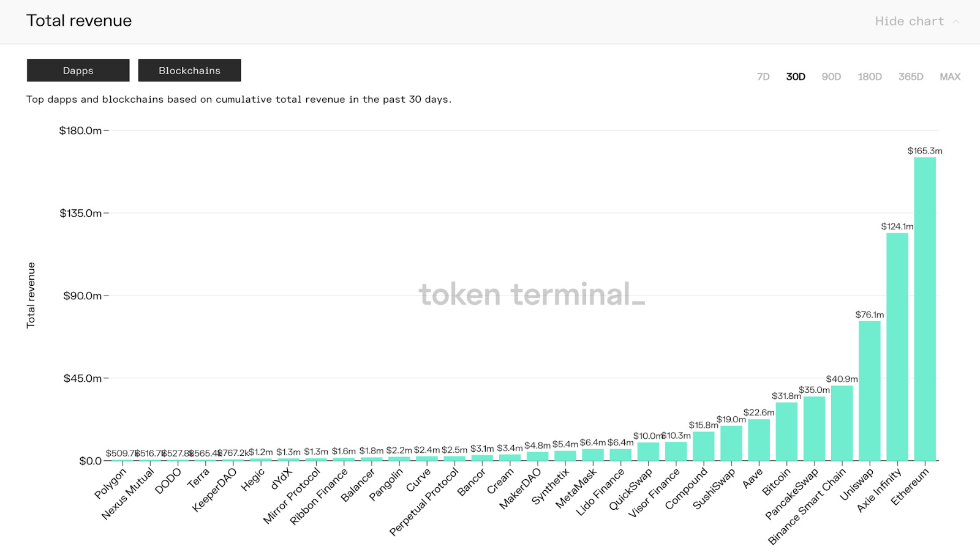Screen dimensions: 980x552
Task: Choose the 365D time range
Action: (x=911, y=76)
